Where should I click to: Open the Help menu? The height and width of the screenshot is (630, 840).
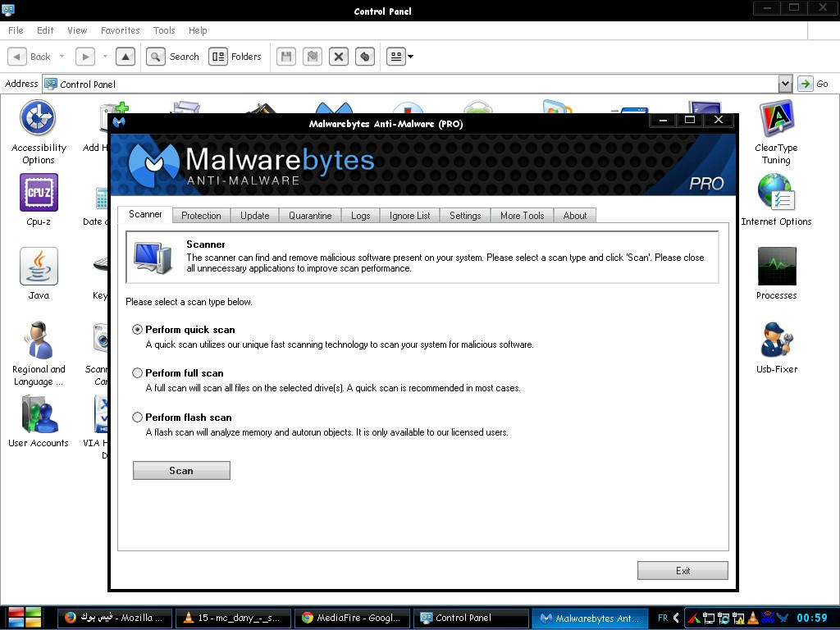click(x=198, y=30)
